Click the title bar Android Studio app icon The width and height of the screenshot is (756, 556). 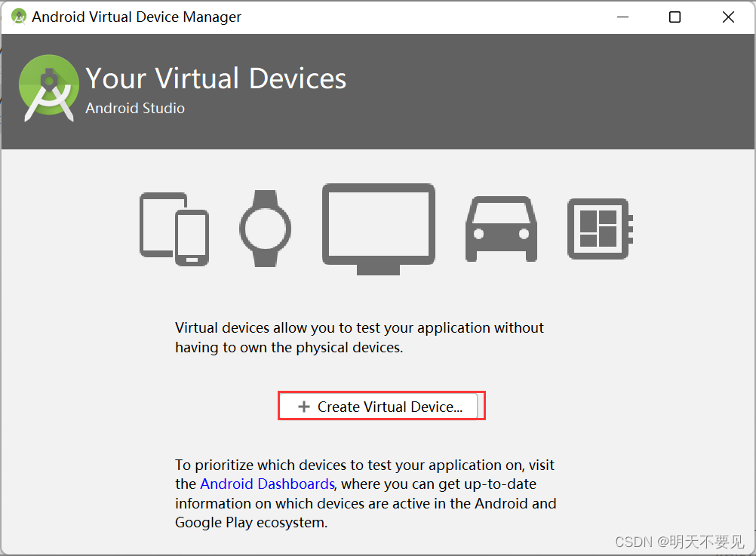coord(18,17)
